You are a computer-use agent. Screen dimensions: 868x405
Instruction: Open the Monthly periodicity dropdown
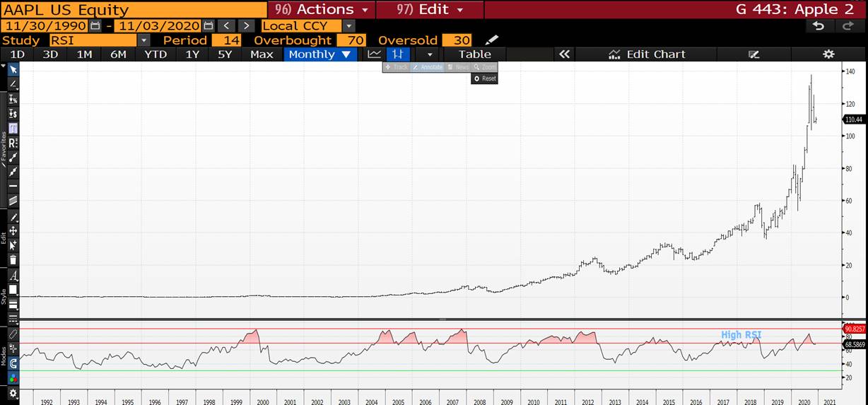tap(319, 54)
